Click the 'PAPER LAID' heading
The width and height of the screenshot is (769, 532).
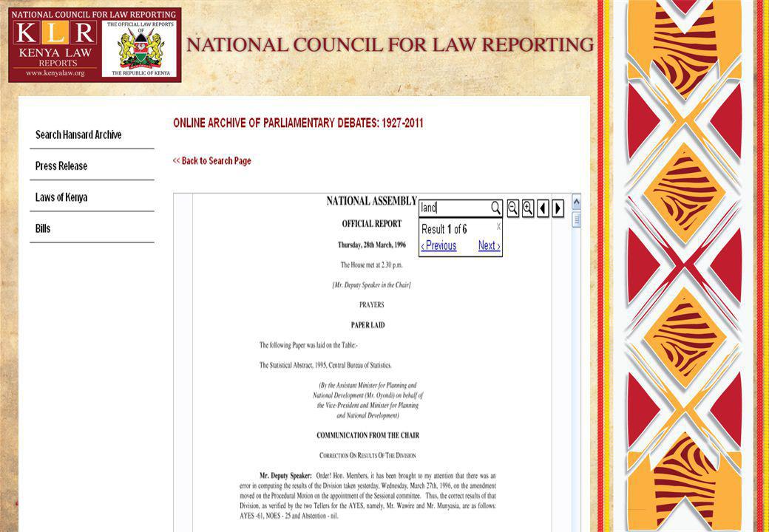point(367,325)
